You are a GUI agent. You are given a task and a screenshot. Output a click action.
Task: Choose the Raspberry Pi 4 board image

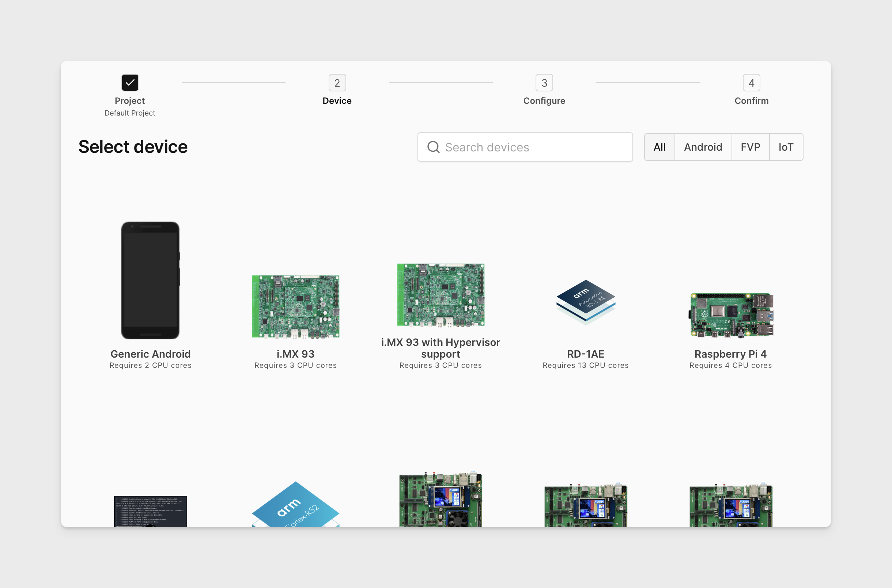(731, 315)
